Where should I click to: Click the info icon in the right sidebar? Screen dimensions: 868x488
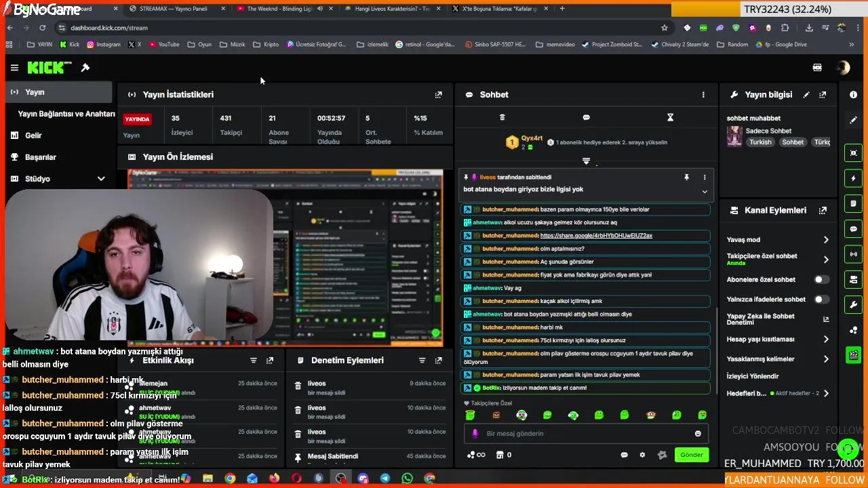click(854, 95)
